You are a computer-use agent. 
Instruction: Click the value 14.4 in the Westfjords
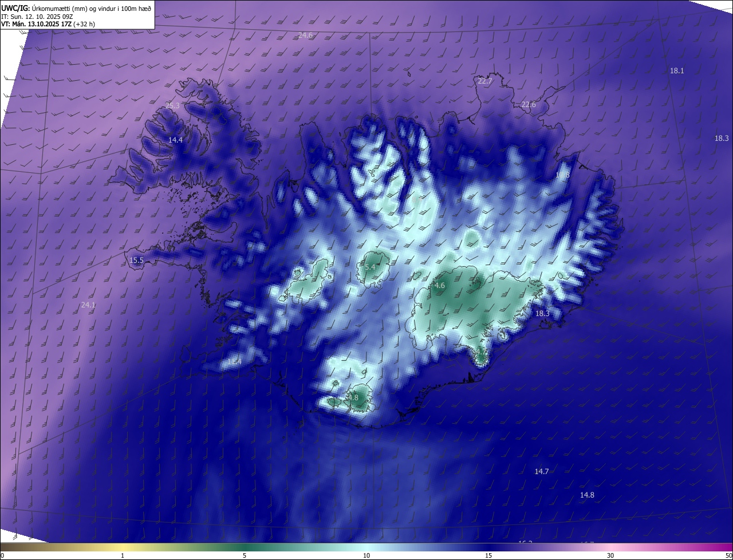[175, 140]
